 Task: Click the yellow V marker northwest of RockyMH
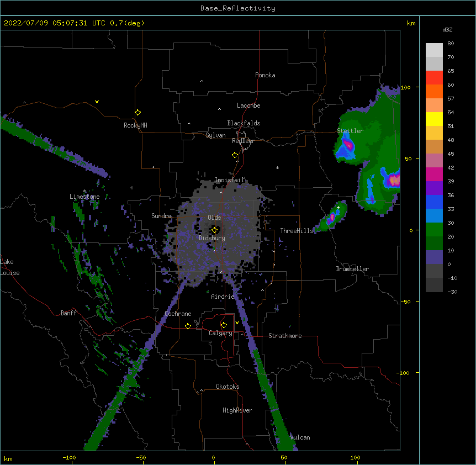tap(97, 102)
